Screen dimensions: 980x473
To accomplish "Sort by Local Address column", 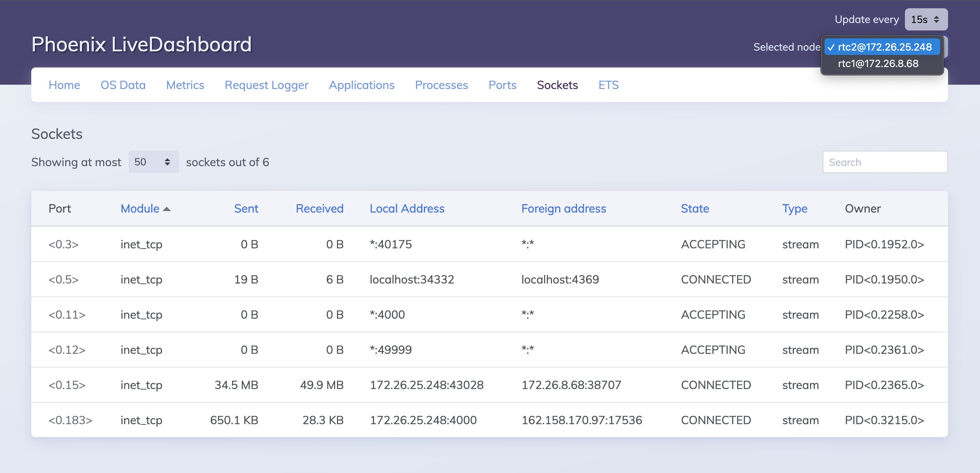I will (x=407, y=209).
